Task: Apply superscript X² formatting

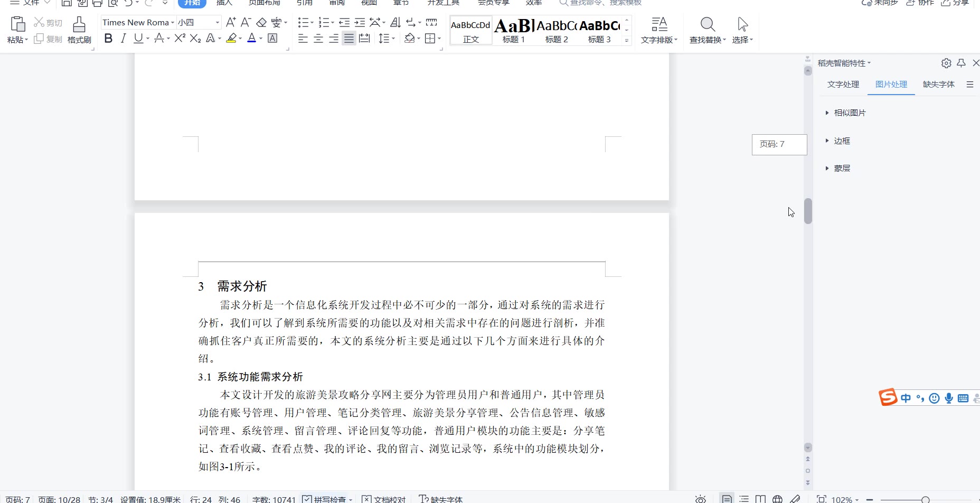Action: point(180,38)
